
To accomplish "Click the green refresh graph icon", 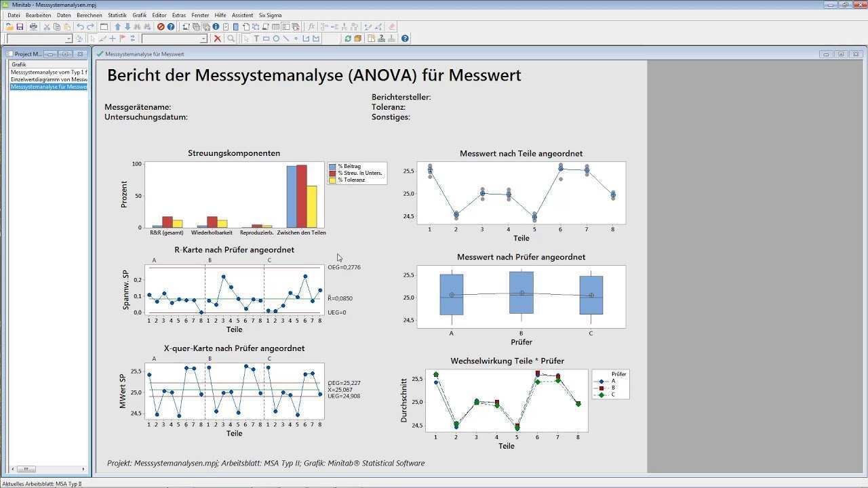I will click(x=348, y=39).
